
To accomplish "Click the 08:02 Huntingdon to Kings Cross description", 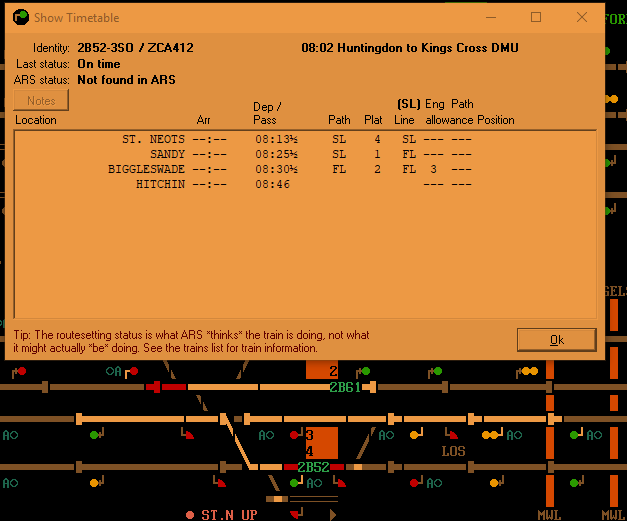I will [410, 48].
